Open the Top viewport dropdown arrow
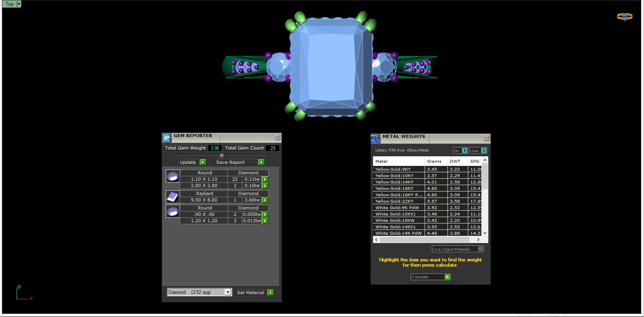 [19, 4]
